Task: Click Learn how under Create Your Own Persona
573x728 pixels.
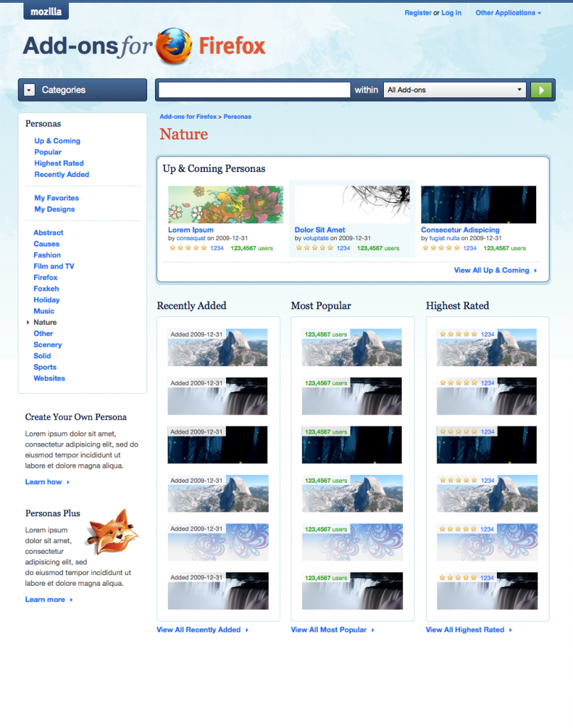Action: pyautogui.click(x=43, y=481)
